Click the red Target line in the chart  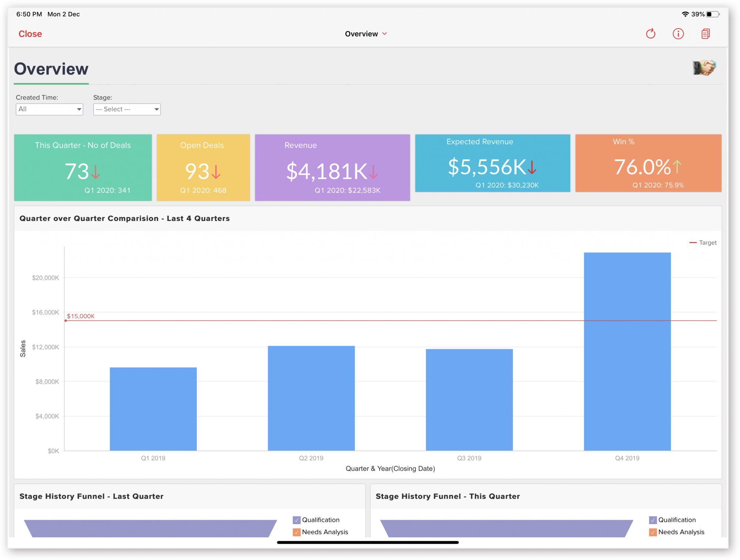coord(370,321)
